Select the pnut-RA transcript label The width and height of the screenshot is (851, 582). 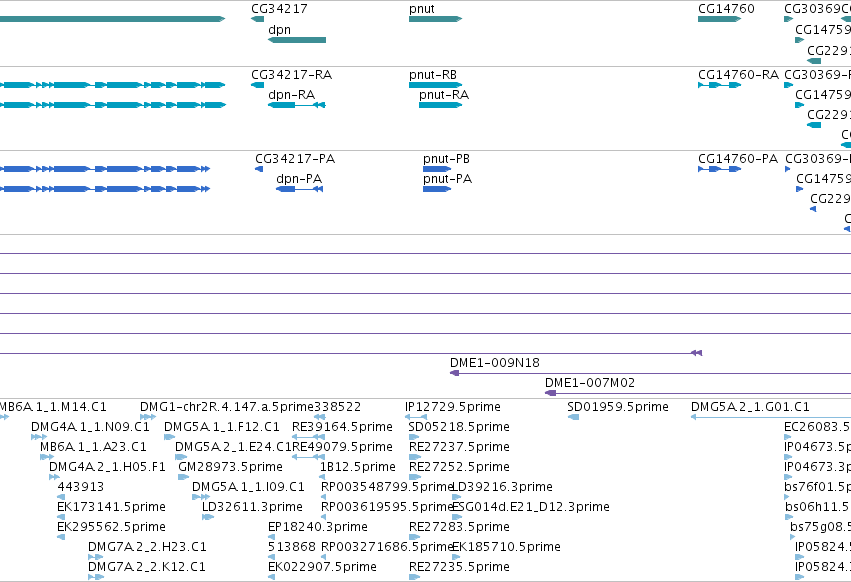[444, 94]
